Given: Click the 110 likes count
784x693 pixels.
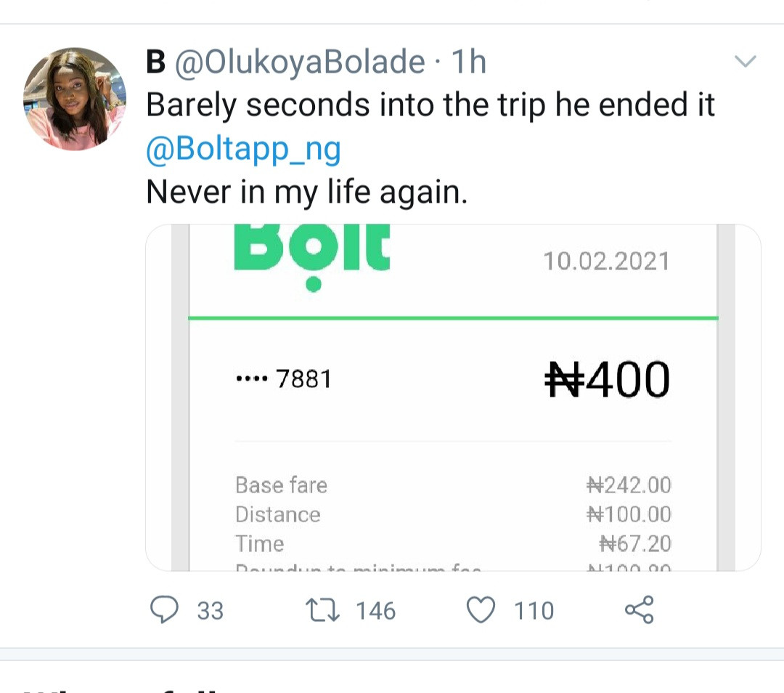Looking at the screenshot, I should coord(534,611).
